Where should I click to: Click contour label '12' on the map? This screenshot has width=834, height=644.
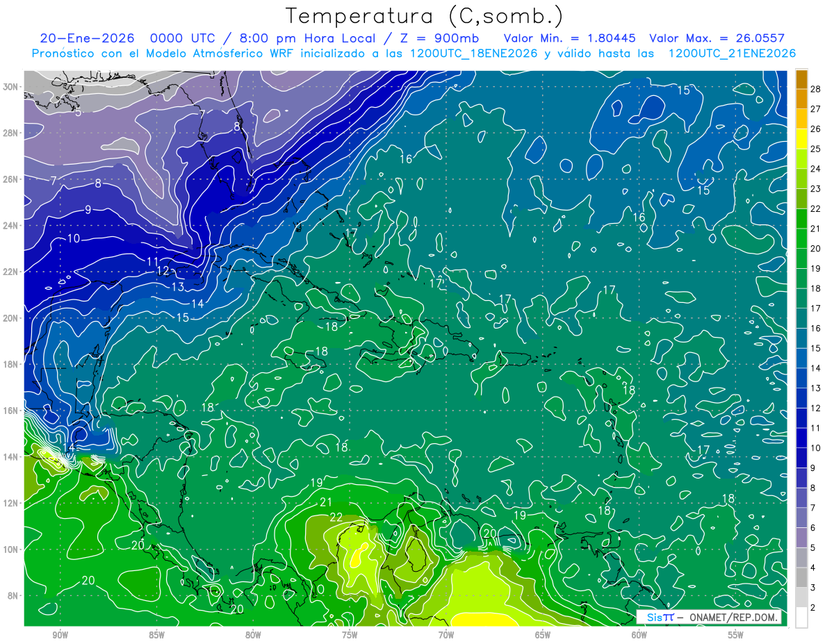click(x=163, y=271)
